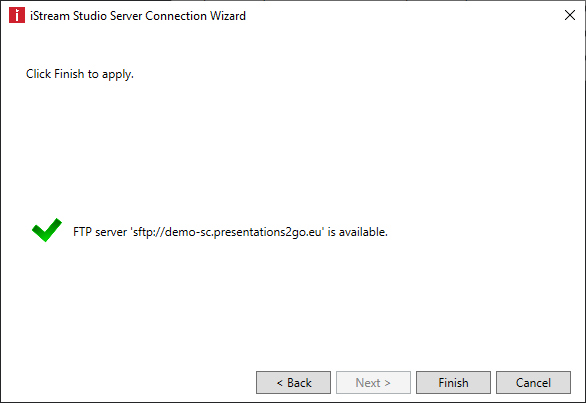The width and height of the screenshot is (586, 403).
Task: Cancel the server connection wizard
Action: (x=533, y=382)
